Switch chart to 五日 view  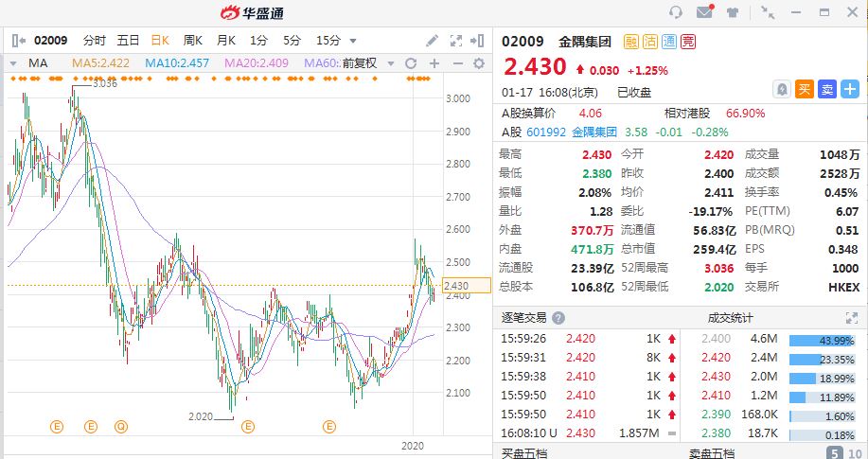pyautogui.click(x=128, y=41)
